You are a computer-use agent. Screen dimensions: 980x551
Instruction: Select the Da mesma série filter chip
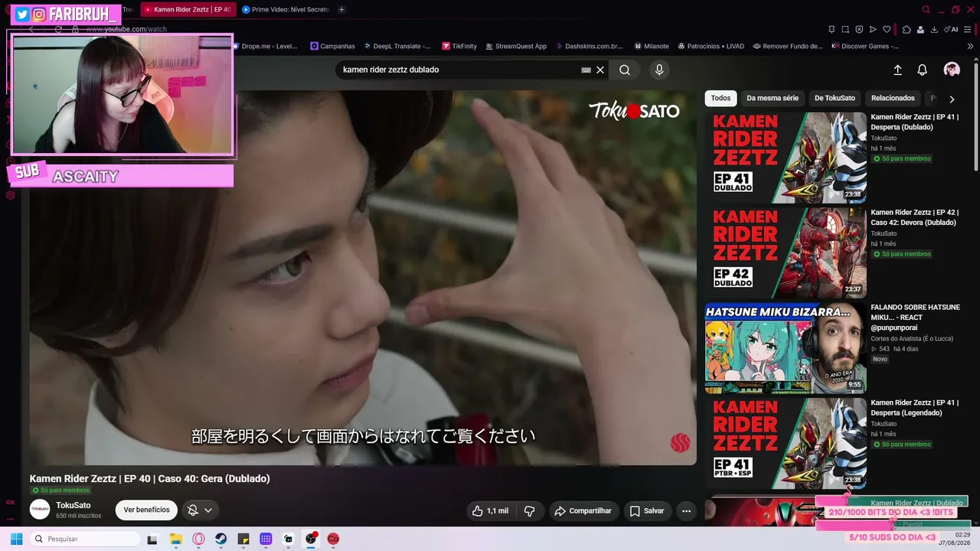point(773,98)
